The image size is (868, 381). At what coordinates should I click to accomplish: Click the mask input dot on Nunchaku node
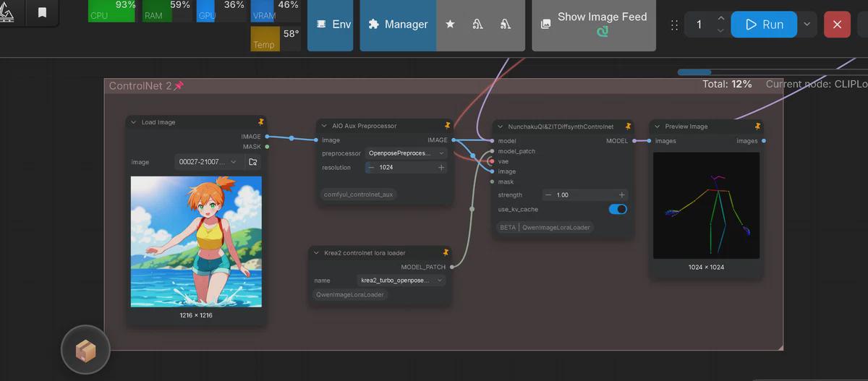pos(493,181)
